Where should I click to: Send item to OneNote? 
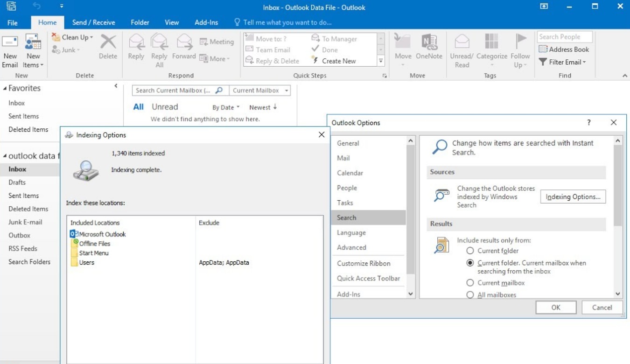pyautogui.click(x=429, y=47)
